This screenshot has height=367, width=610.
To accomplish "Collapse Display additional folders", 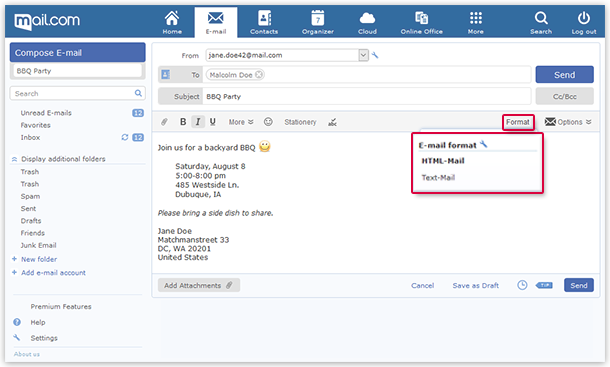I will [63, 159].
